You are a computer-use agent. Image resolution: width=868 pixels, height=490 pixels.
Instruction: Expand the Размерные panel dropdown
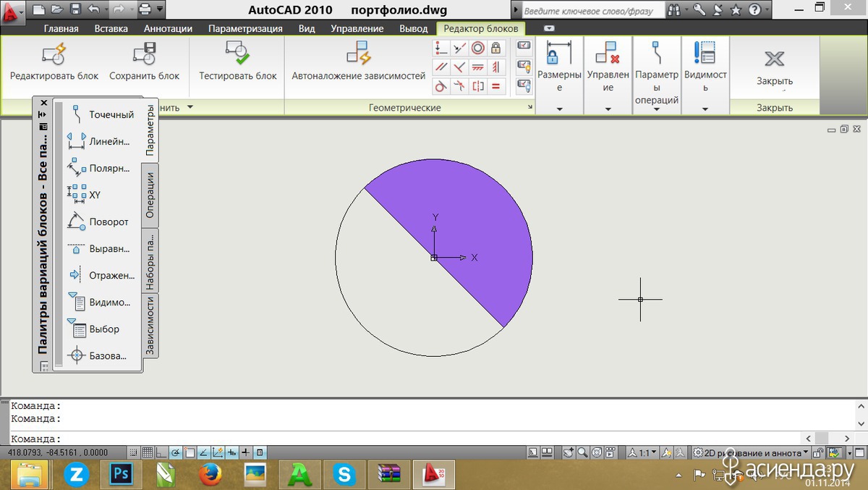coord(560,109)
